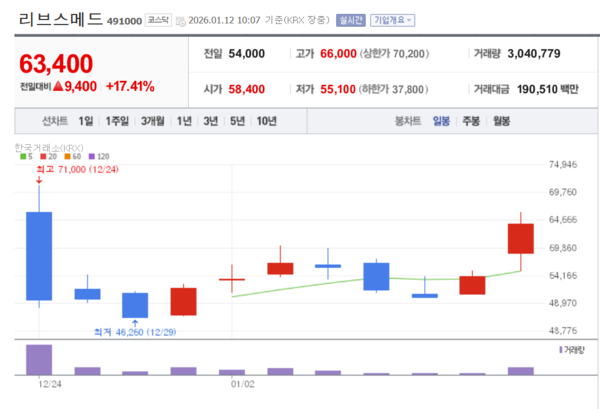Switch to 주봉 weekly candlestick chart
This screenshot has width=600, height=409.
pyautogui.click(x=471, y=122)
